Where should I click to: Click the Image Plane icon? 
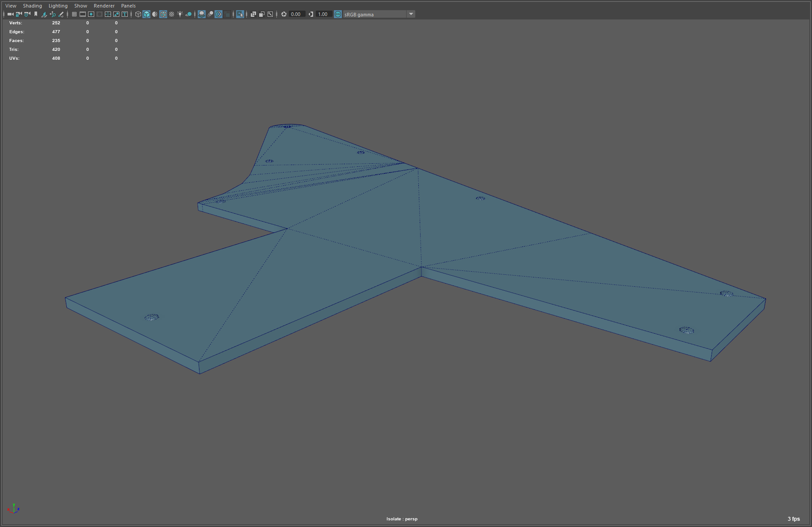pyautogui.click(x=44, y=14)
